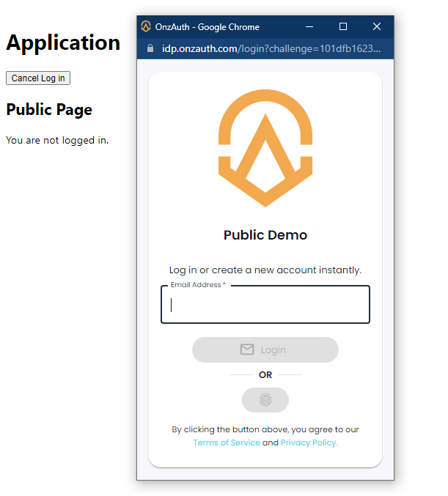Image resolution: width=448 pixels, height=496 pixels.
Task: Click the idp.onzauth.com URL in popup
Action: (x=271, y=48)
